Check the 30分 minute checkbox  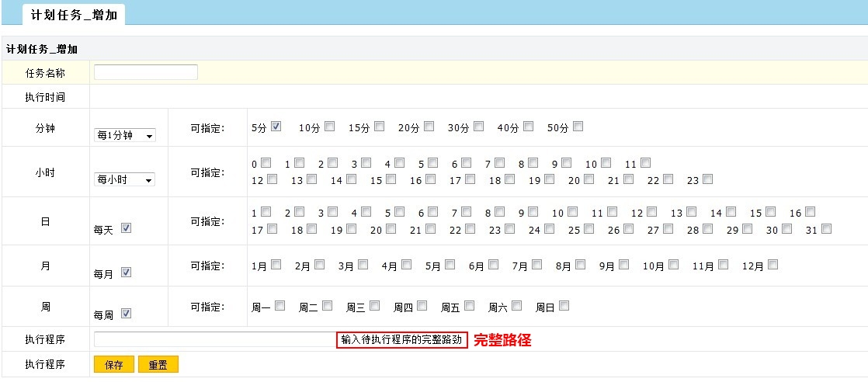(x=478, y=127)
